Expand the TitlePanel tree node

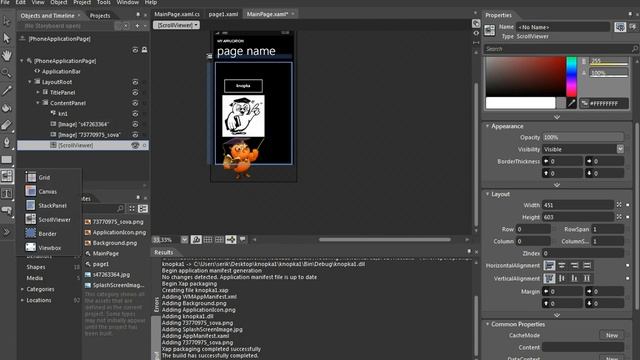point(38,92)
